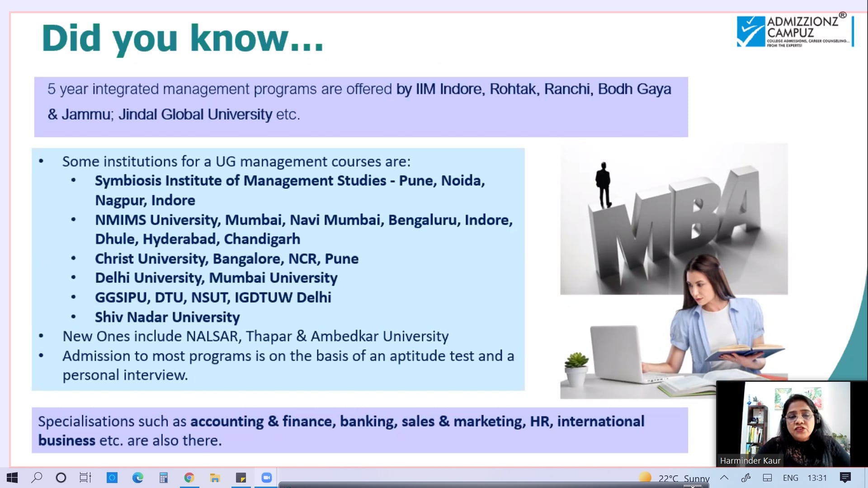This screenshot has width=868, height=488.
Task: Open the Windows Start menu
Action: click(12, 478)
